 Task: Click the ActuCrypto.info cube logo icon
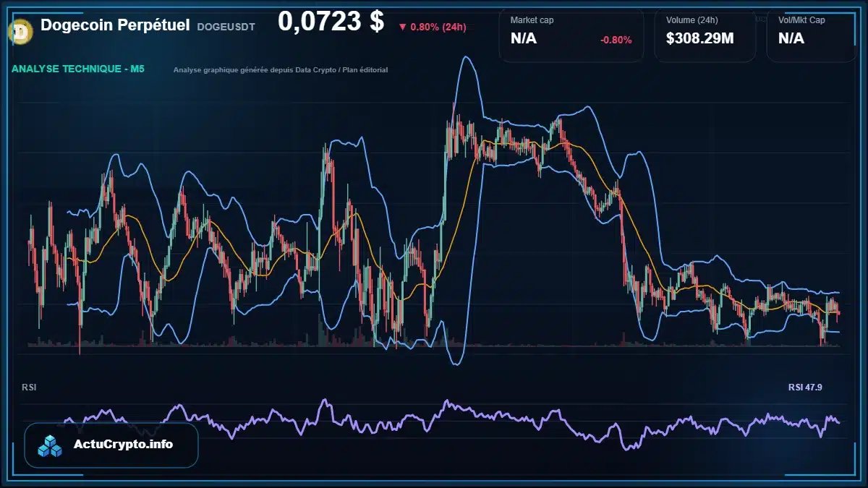(x=51, y=445)
